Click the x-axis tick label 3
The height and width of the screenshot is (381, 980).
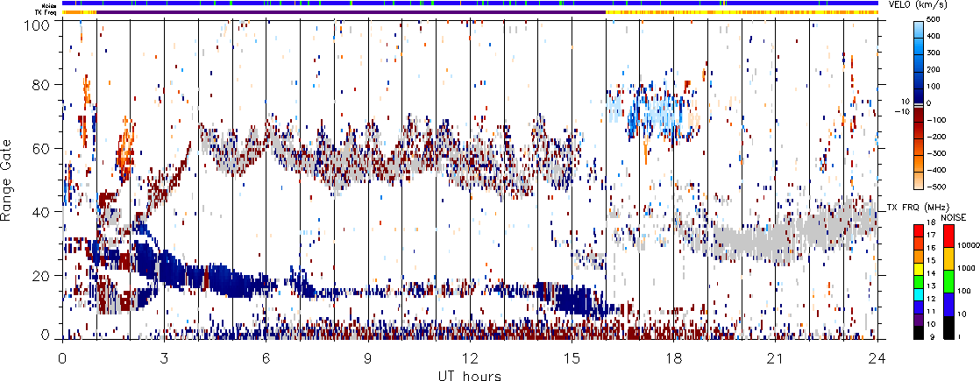click(165, 357)
